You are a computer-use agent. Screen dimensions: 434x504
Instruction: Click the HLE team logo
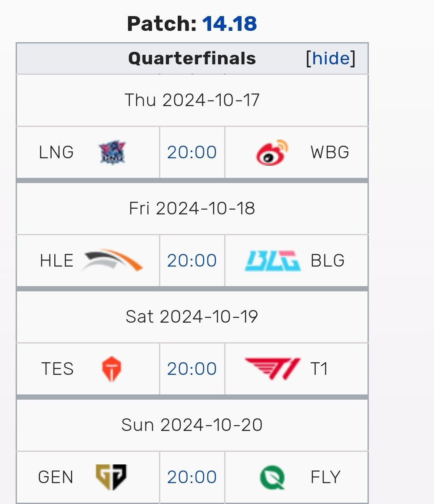112,260
